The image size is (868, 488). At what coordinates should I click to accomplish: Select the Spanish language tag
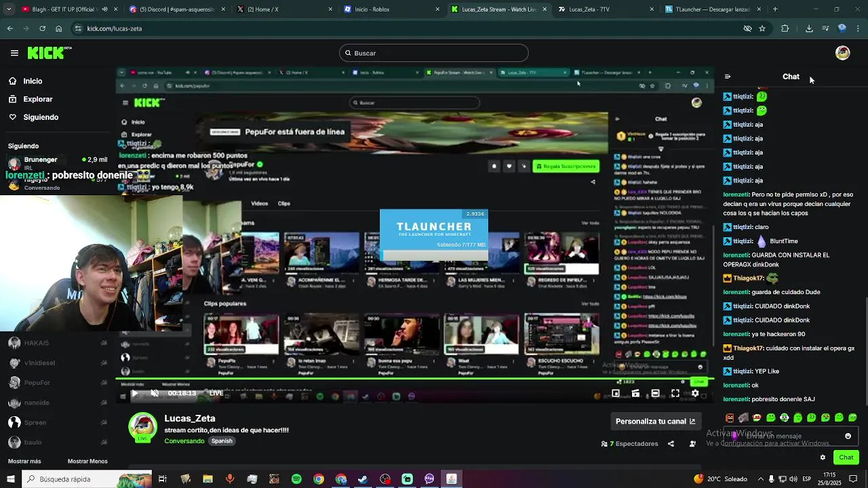click(x=222, y=441)
